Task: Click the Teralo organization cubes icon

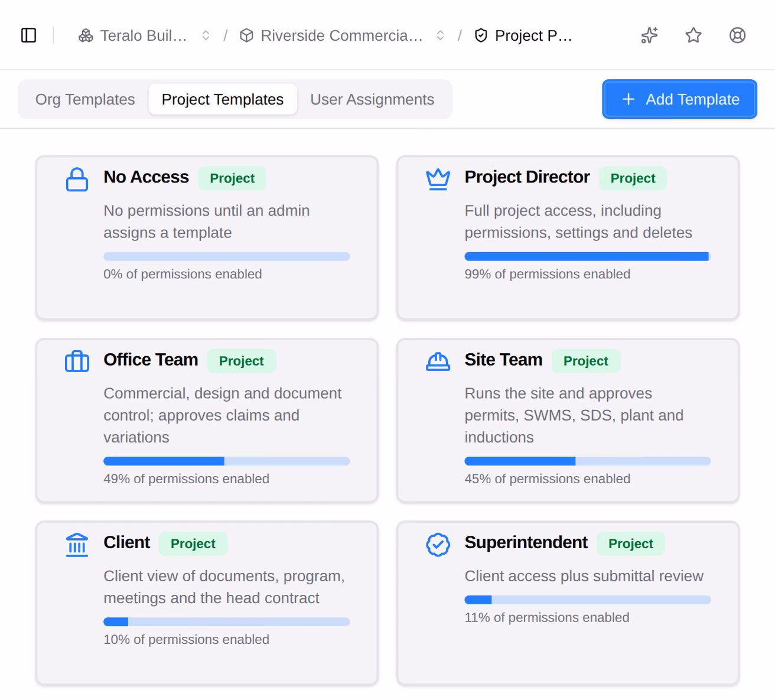Action: [86, 35]
